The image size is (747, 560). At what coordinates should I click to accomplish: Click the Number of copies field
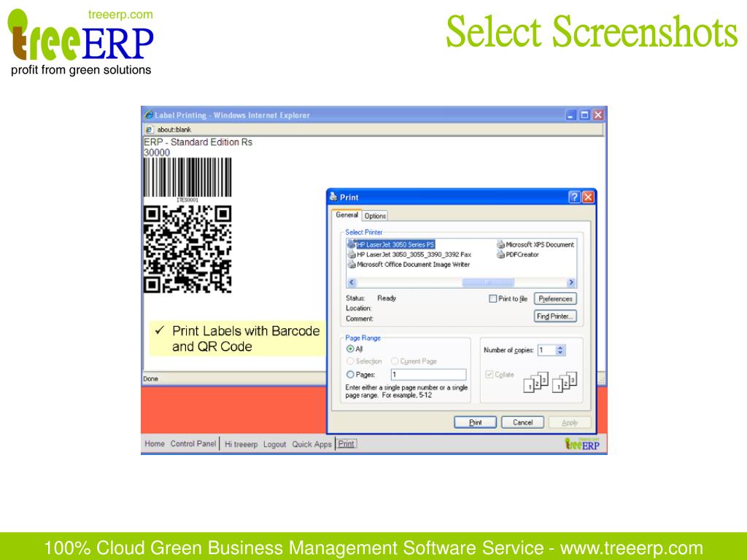(546, 350)
